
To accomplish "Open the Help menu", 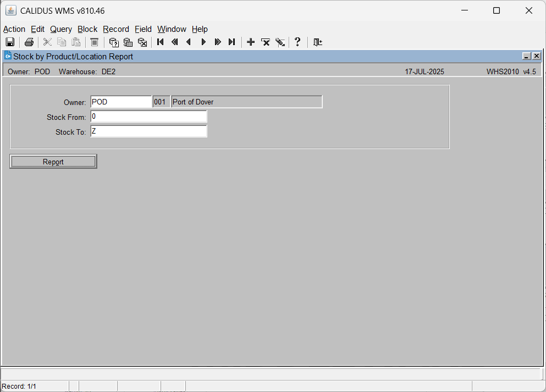I will coord(200,29).
